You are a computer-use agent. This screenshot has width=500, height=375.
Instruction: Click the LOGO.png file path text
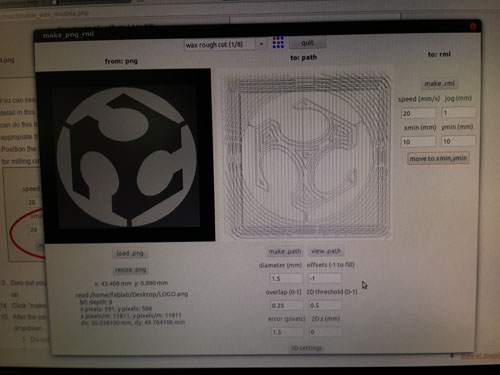coord(132,294)
